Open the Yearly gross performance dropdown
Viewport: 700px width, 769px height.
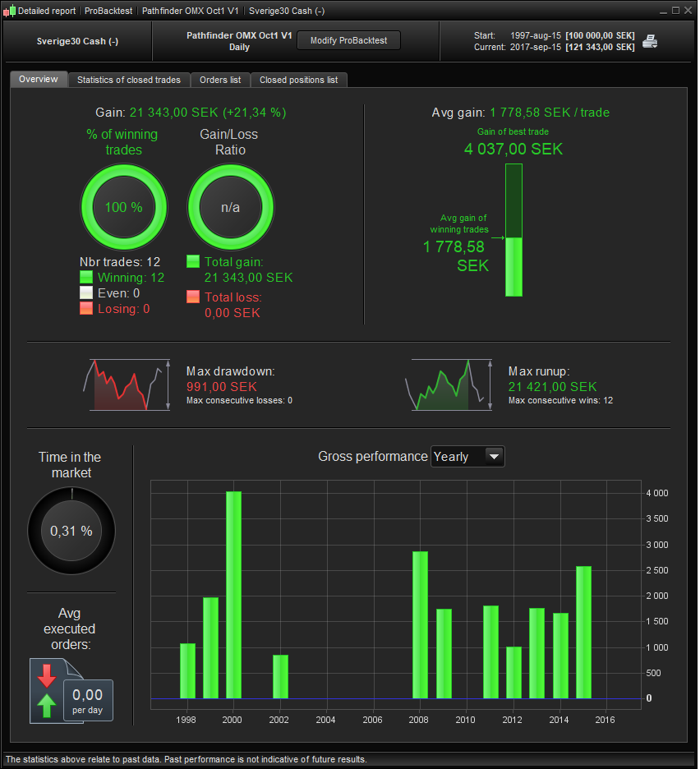(x=467, y=457)
